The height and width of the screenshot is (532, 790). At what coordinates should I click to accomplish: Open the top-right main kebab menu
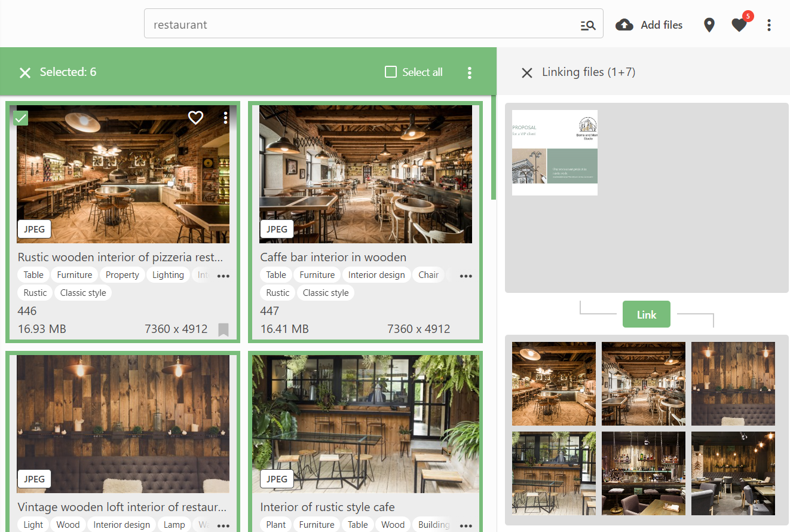[769, 25]
